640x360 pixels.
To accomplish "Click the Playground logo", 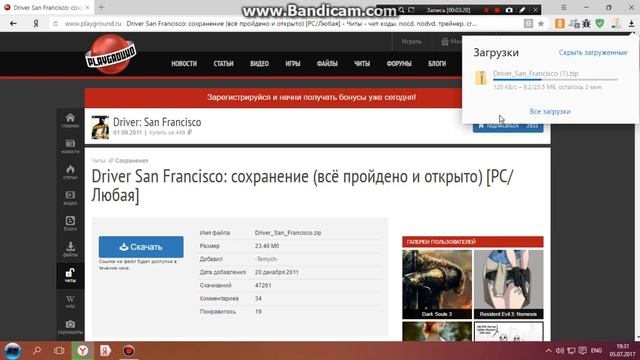I will pos(111,54).
